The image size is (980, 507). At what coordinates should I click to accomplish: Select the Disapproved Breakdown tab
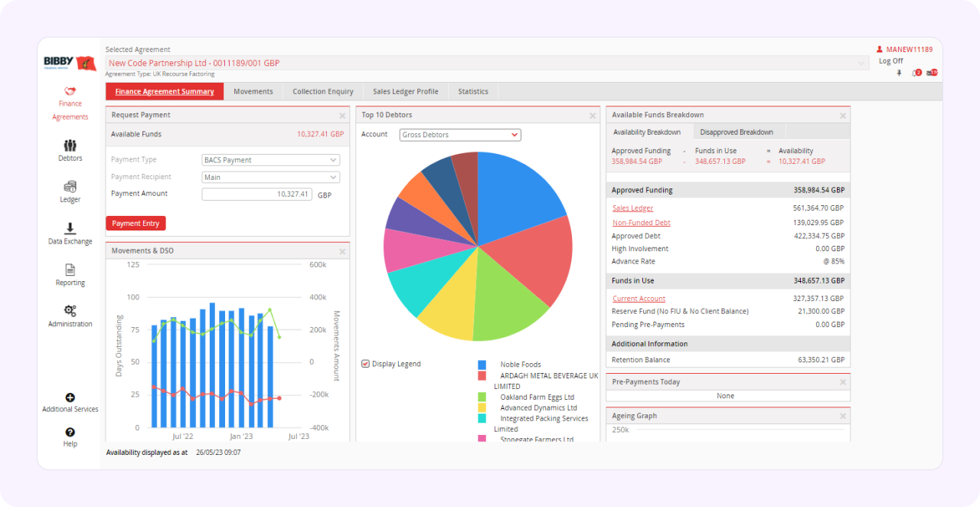tap(737, 132)
